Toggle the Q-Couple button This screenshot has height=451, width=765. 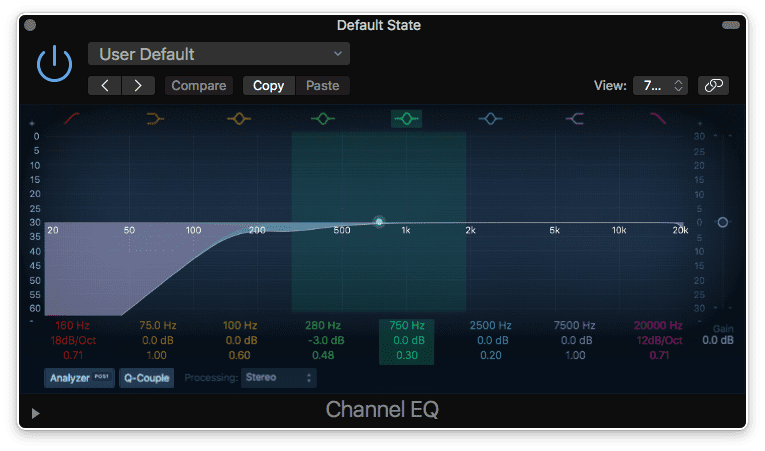click(146, 378)
